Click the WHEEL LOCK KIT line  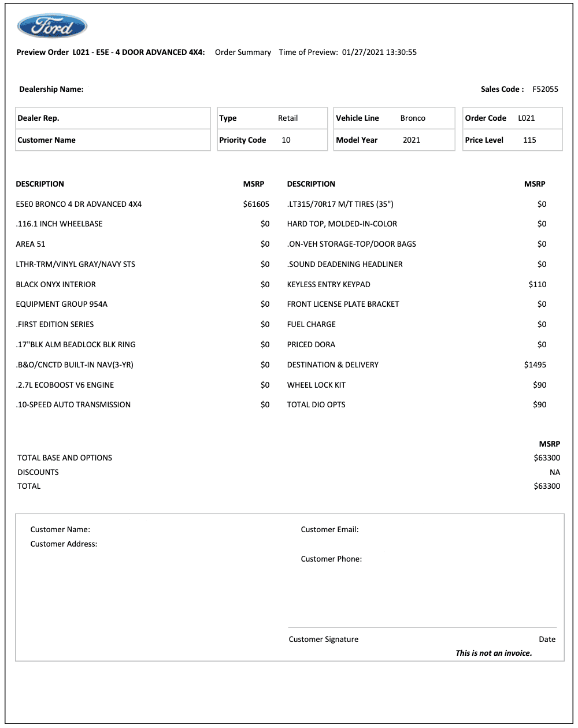(316, 385)
